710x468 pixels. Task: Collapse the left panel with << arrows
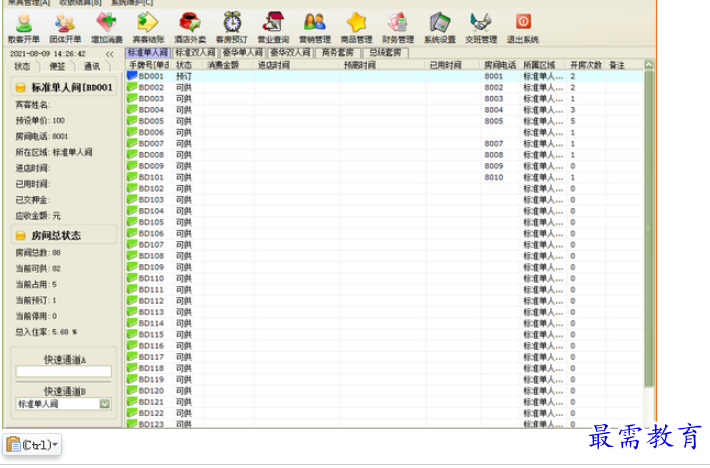pyautogui.click(x=110, y=54)
